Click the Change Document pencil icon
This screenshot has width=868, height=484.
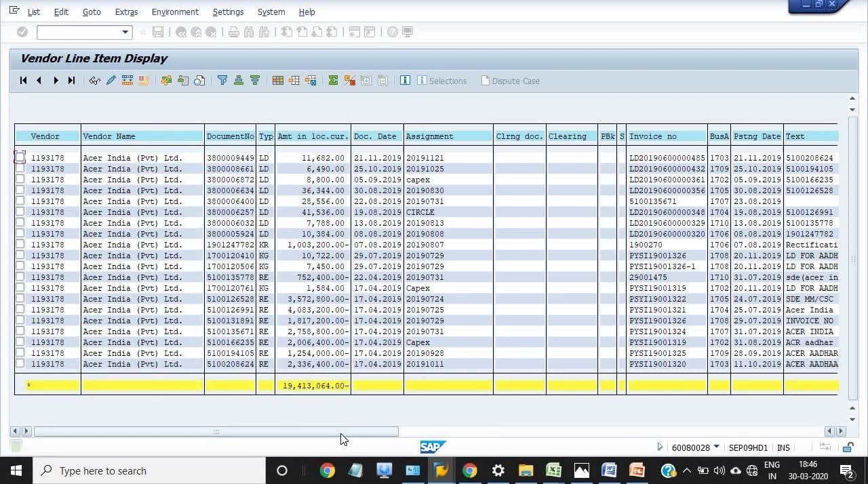pos(111,81)
